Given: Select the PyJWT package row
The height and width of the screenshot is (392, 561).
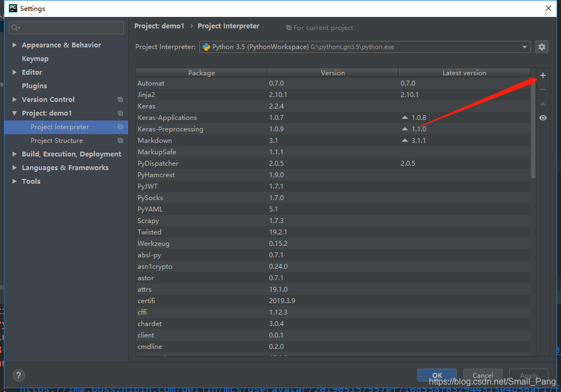Looking at the screenshot, I should point(333,186).
